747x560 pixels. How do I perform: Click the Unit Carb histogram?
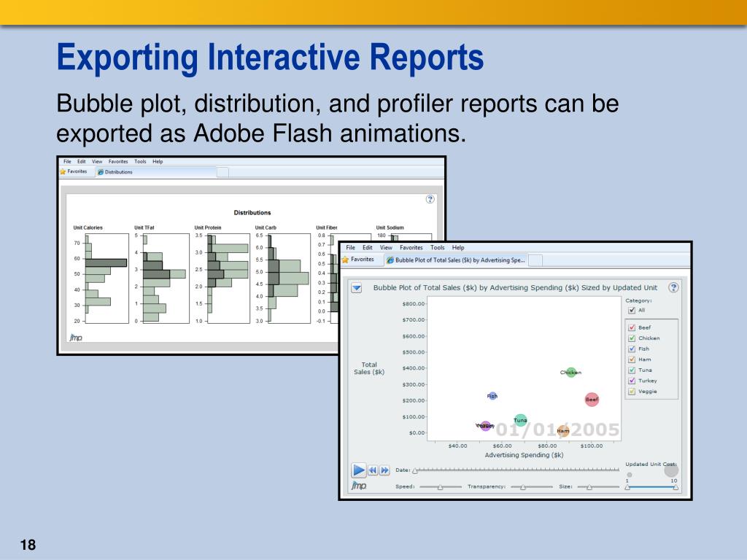click(x=289, y=279)
